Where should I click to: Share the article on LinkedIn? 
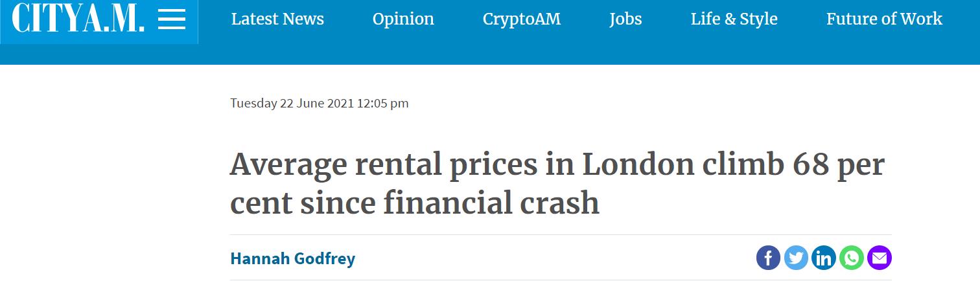click(x=824, y=258)
